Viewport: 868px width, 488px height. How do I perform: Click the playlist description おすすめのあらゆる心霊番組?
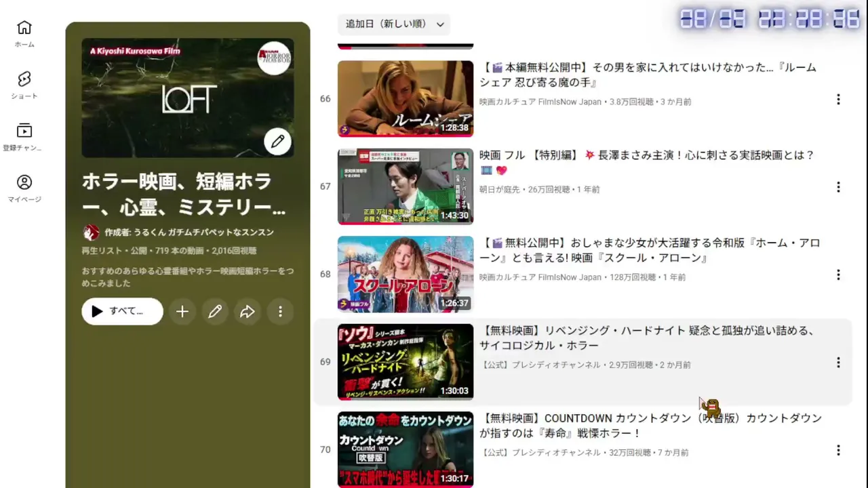188,277
